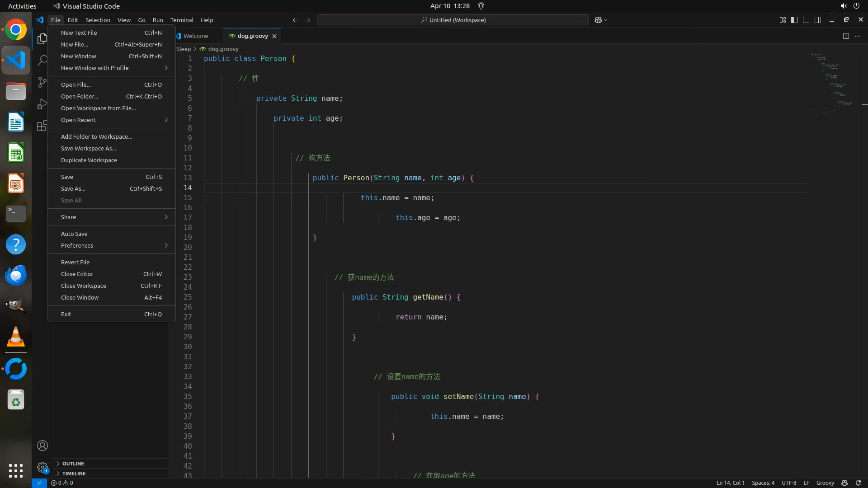The image size is (868, 488).
Task: Open notifications bell in status bar
Action: click(858, 483)
